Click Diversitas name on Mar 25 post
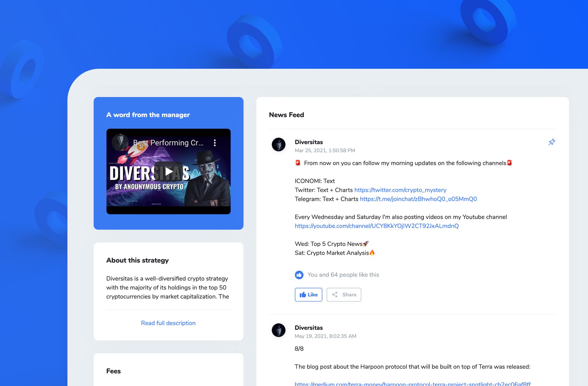Screen dimensions: 588x386 (309, 142)
